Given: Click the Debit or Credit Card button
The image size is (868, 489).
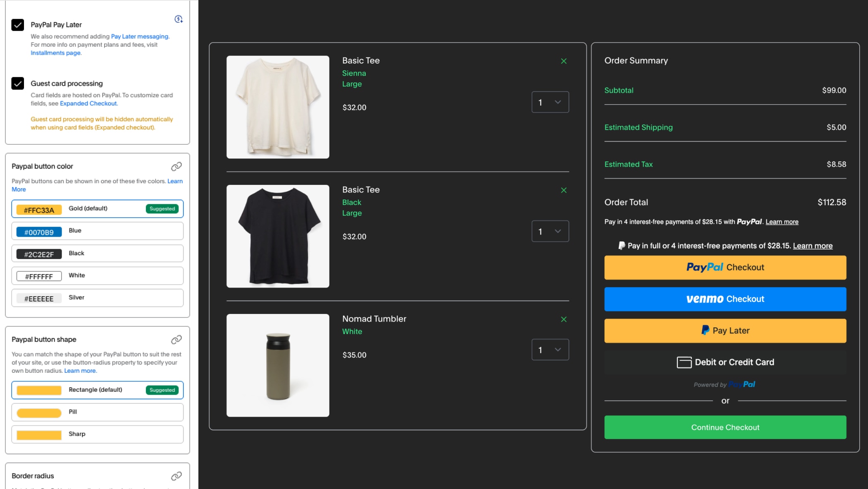Looking at the screenshot, I should (725, 362).
